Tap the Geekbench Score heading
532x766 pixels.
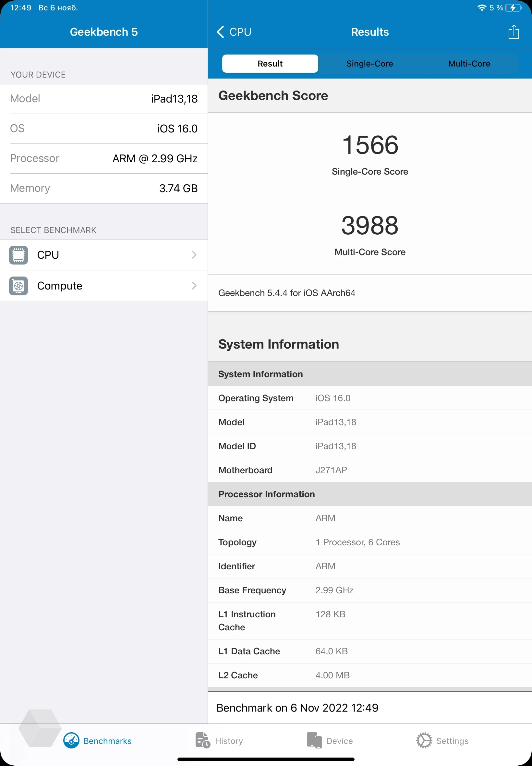coord(273,96)
